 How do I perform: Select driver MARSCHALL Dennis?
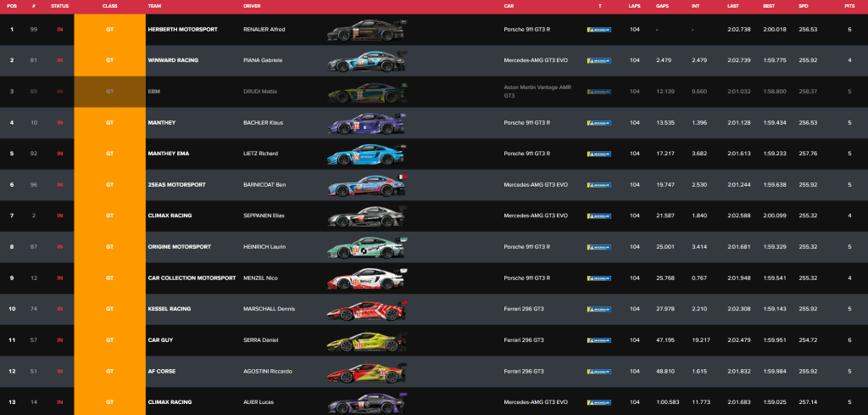[x=269, y=309]
